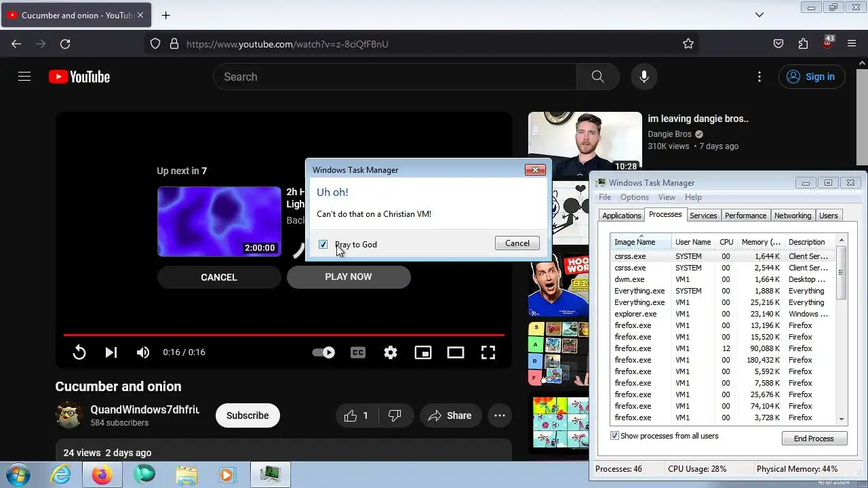
Task: Open Windows Media Player from taskbar
Action: (228, 474)
